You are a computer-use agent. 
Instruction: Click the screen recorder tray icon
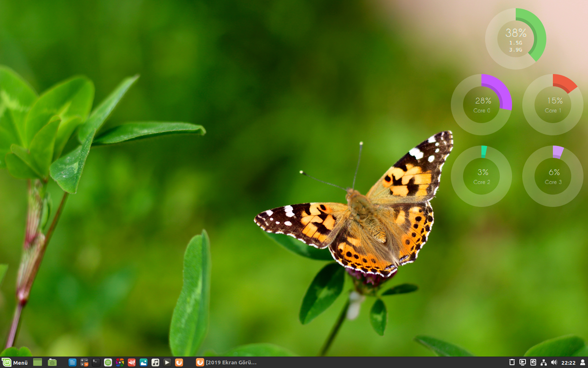(522, 362)
